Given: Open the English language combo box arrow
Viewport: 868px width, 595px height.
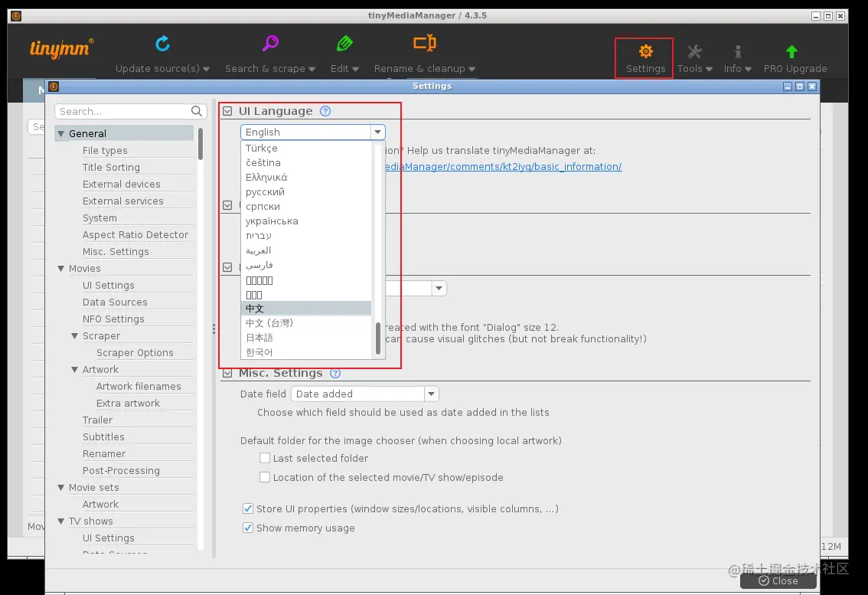Looking at the screenshot, I should click(377, 132).
